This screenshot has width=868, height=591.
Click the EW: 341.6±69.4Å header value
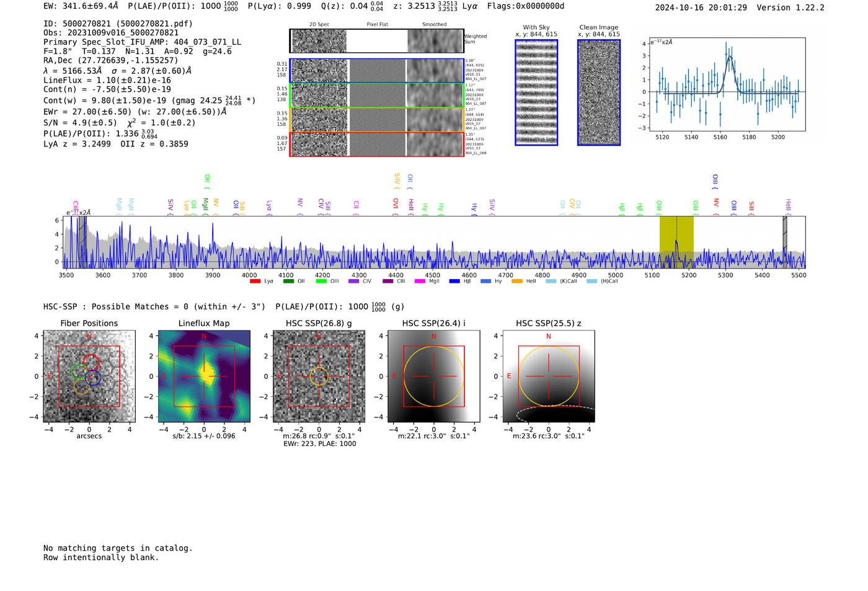coord(81,6)
